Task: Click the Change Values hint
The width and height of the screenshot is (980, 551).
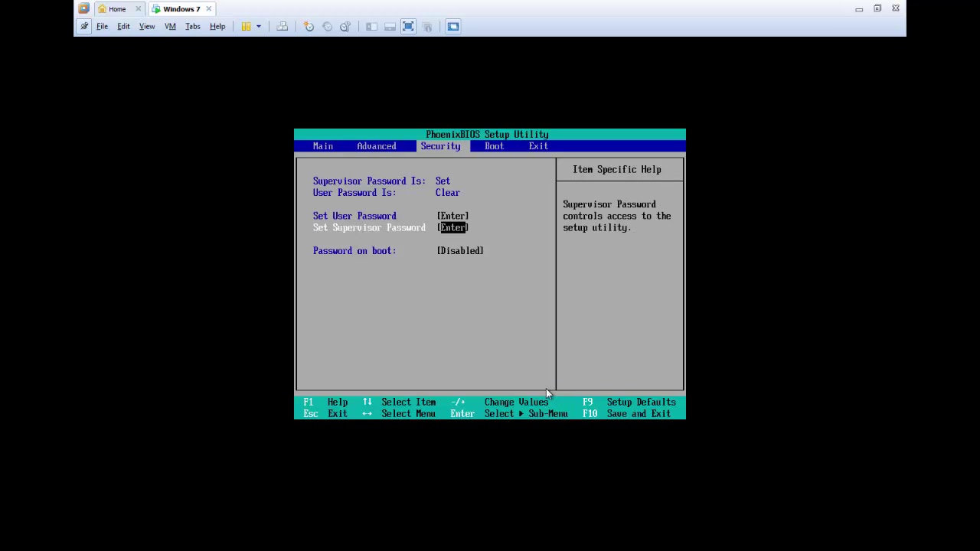Action: tap(500, 402)
